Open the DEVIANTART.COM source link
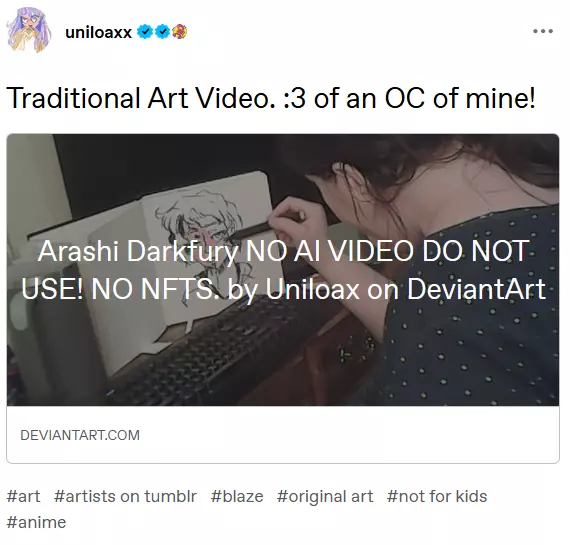 (80, 435)
